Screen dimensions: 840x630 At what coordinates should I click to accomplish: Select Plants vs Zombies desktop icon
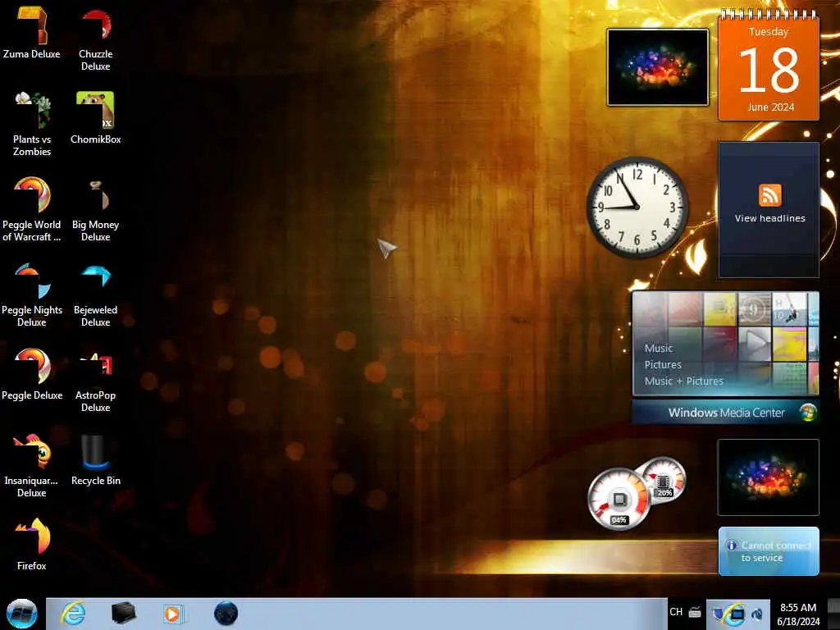pos(32,123)
